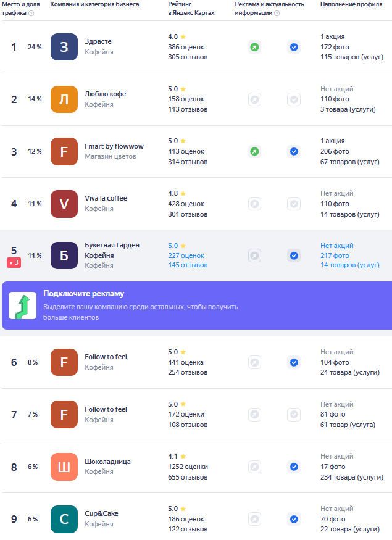Click the Cup&Cake teal avatar

(64, 520)
